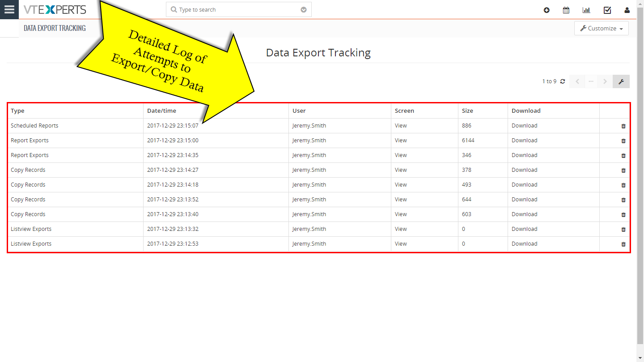The height and width of the screenshot is (362, 644).
Task: Click the page jump ellipsis button
Action: (591, 81)
